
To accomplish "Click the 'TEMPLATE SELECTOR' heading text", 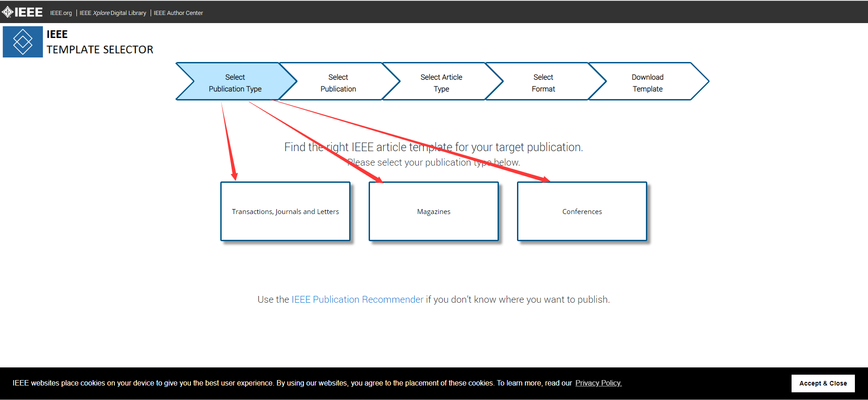I will click(100, 50).
